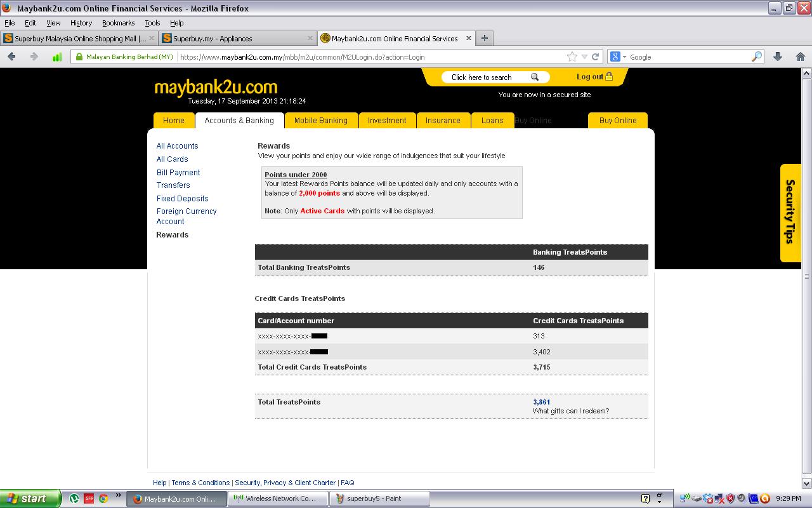The image size is (812, 508).
Task: Open the Tools menu
Action: click(x=152, y=23)
